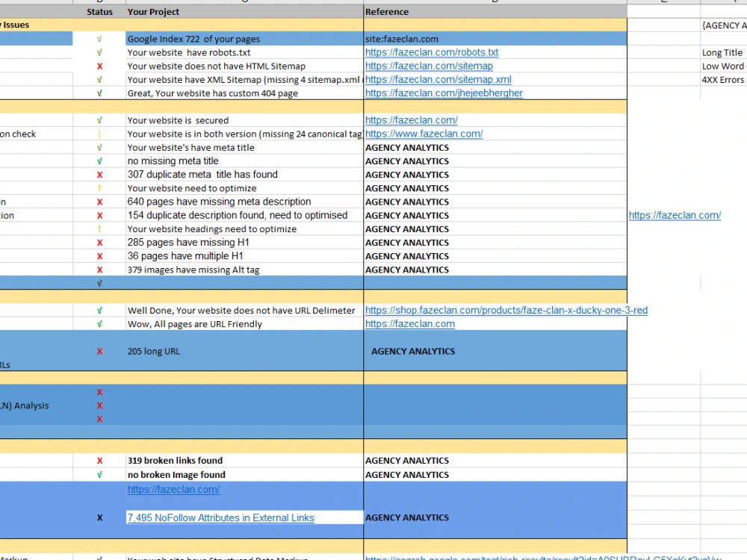Select 'no broken Image found' cell

(244, 475)
